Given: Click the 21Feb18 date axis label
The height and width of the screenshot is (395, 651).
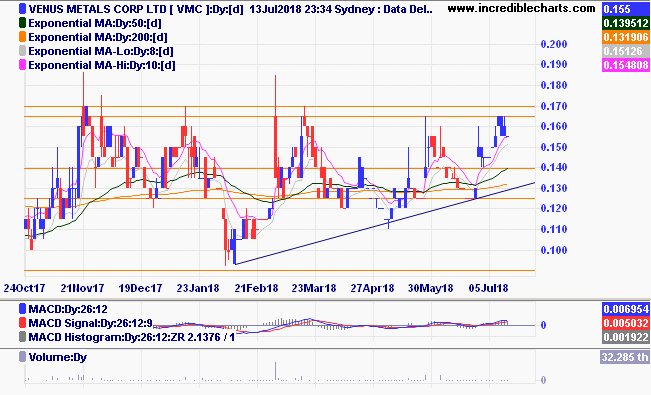Looking at the screenshot, I should [x=256, y=288].
